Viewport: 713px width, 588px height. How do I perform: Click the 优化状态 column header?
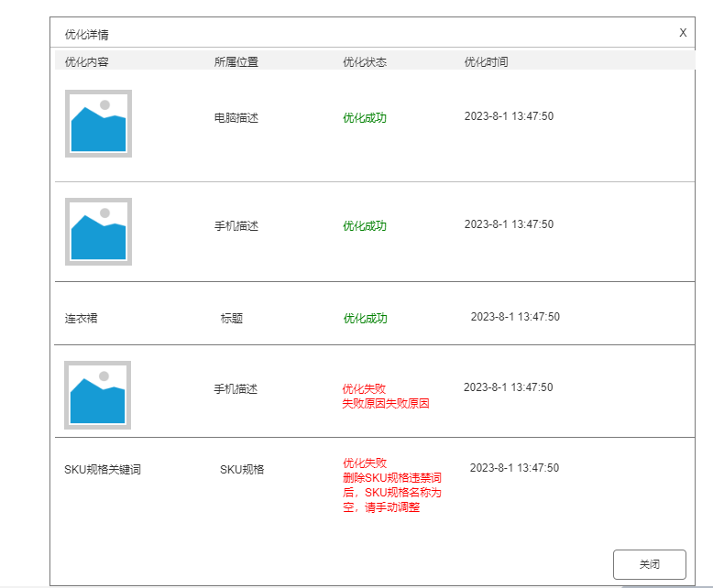[365, 62]
